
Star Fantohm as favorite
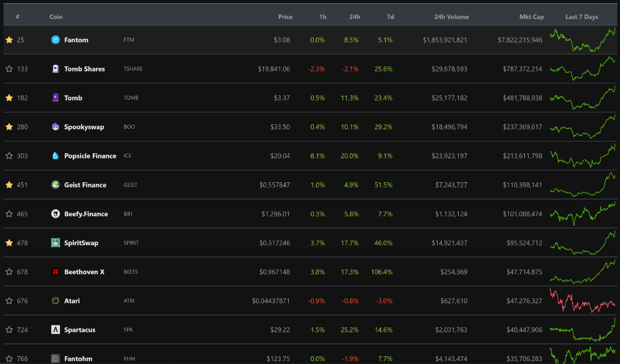pyautogui.click(x=9, y=358)
